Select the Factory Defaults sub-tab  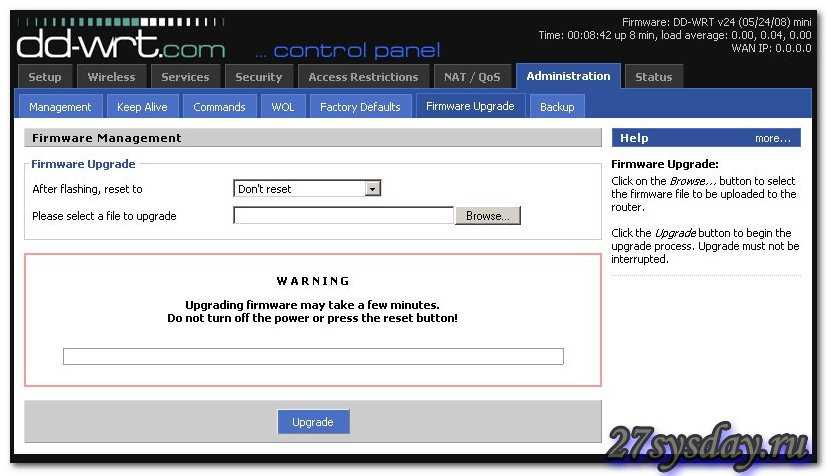coord(360,107)
